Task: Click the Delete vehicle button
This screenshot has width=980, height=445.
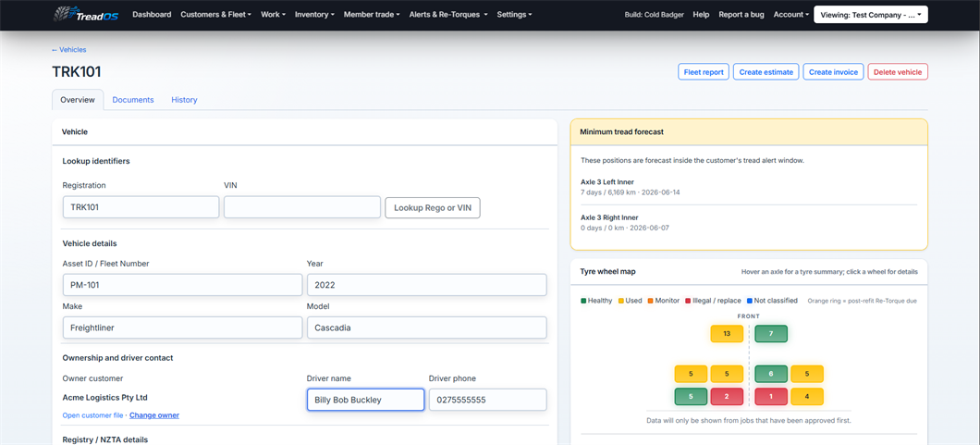Action: tap(898, 72)
